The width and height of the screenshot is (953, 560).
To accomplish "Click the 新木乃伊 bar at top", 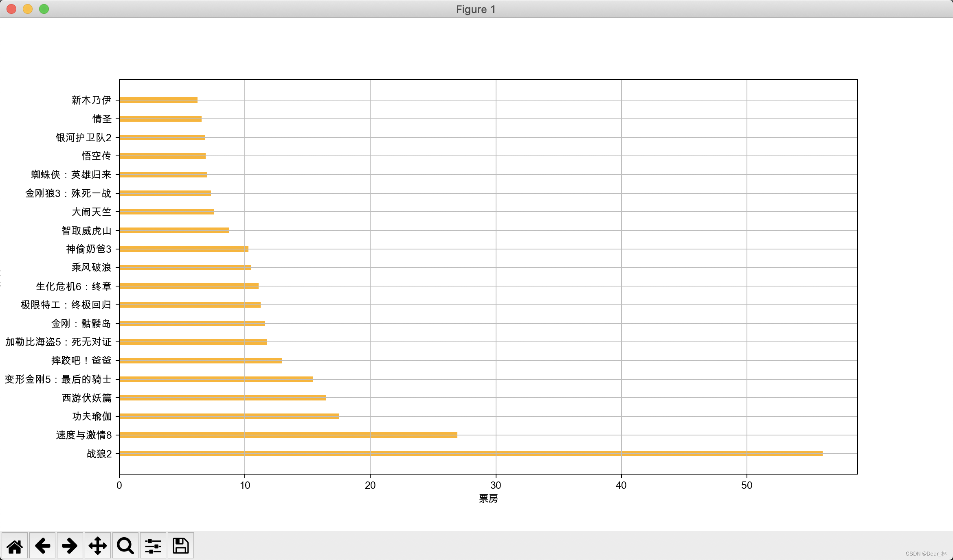I will point(158,100).
